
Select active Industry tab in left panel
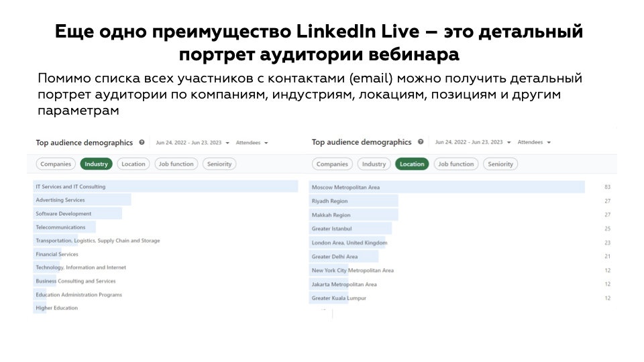point(96,164)
